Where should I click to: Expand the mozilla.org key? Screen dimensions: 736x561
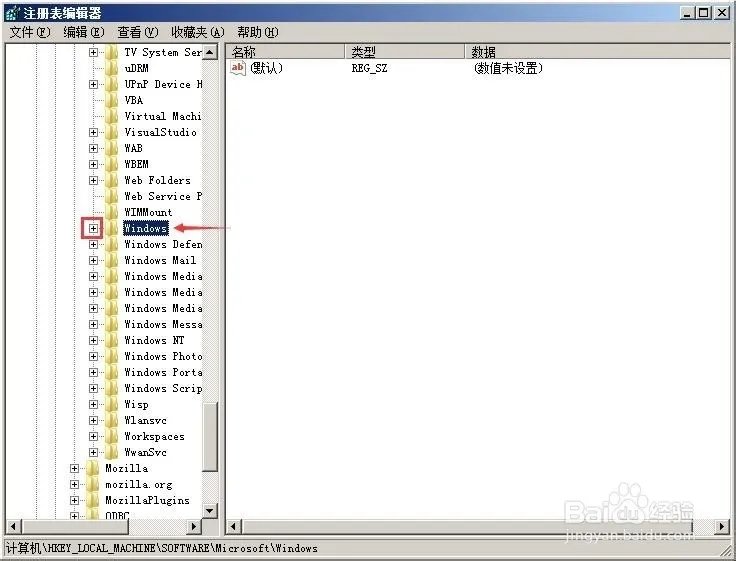[74, 484]
